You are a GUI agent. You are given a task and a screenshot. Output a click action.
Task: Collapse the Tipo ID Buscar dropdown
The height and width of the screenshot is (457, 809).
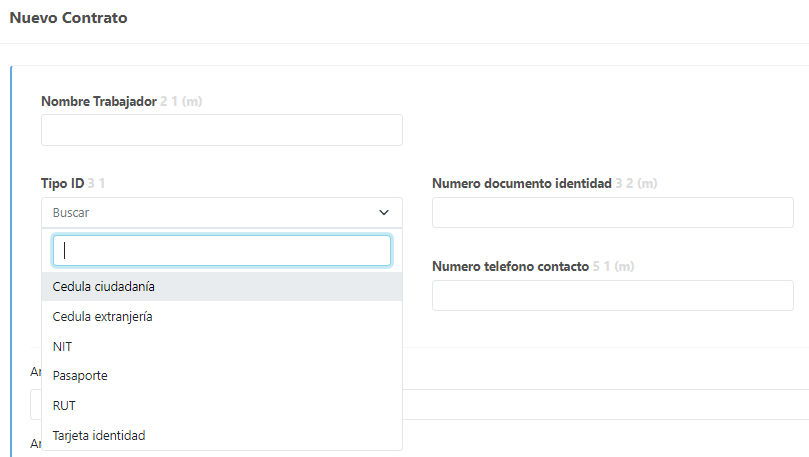click(x=221, y=213)
